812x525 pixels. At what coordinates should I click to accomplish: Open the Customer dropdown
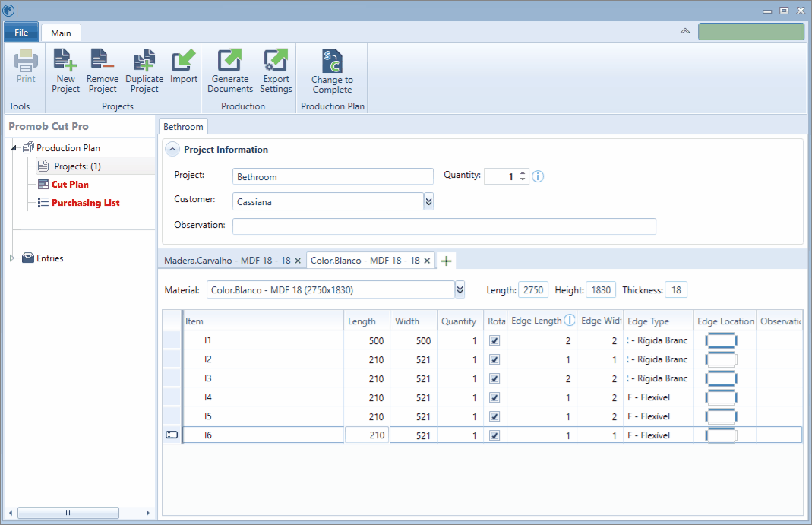click(428, 201)
